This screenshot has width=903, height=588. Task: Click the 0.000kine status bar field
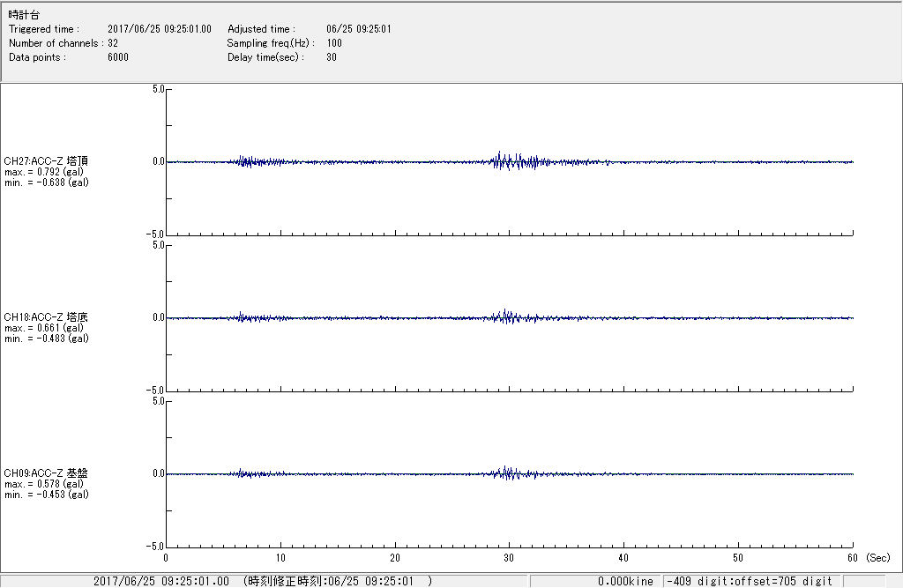click(624, 581)
